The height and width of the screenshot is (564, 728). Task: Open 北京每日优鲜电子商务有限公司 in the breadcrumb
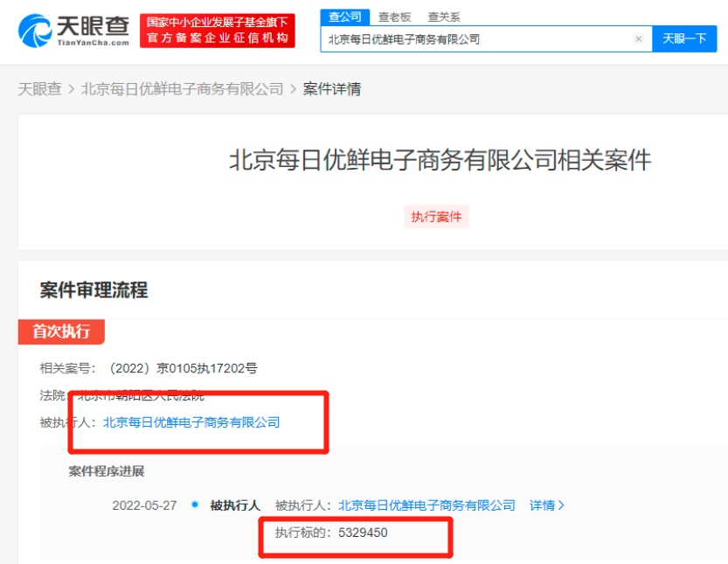tap(182, 88)
